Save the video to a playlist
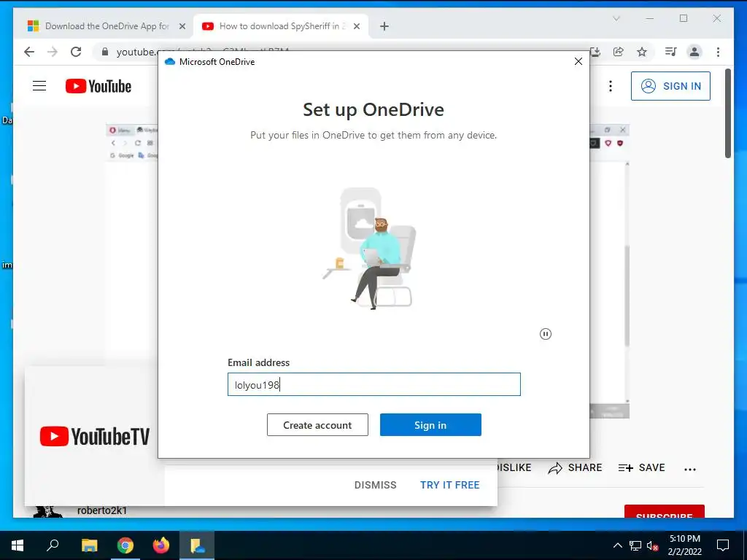 pos(642,467)
